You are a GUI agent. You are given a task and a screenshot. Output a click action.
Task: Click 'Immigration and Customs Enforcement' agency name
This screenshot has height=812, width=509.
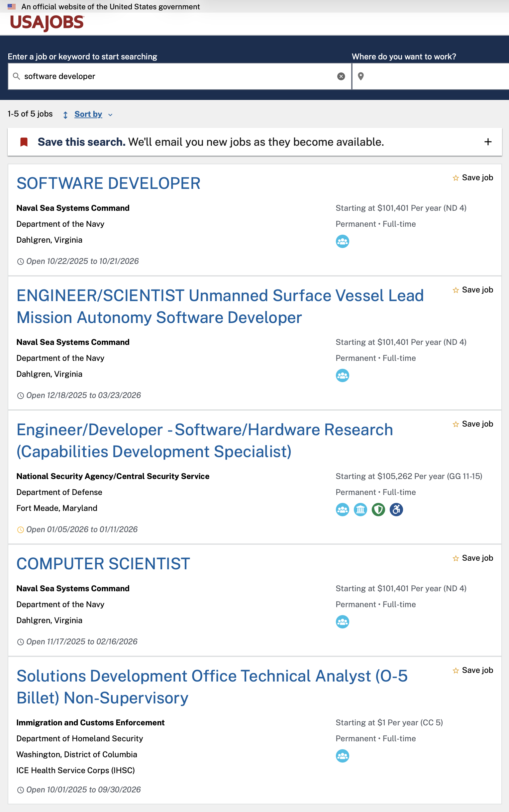click(x=91, y=722)
